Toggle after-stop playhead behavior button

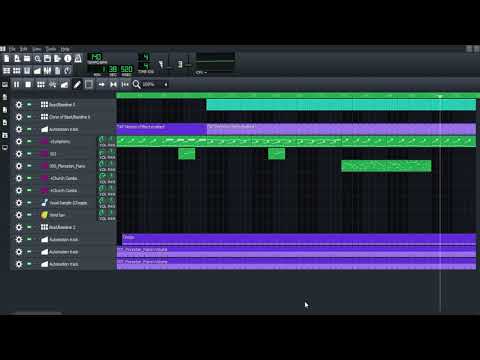click(125, 85)
